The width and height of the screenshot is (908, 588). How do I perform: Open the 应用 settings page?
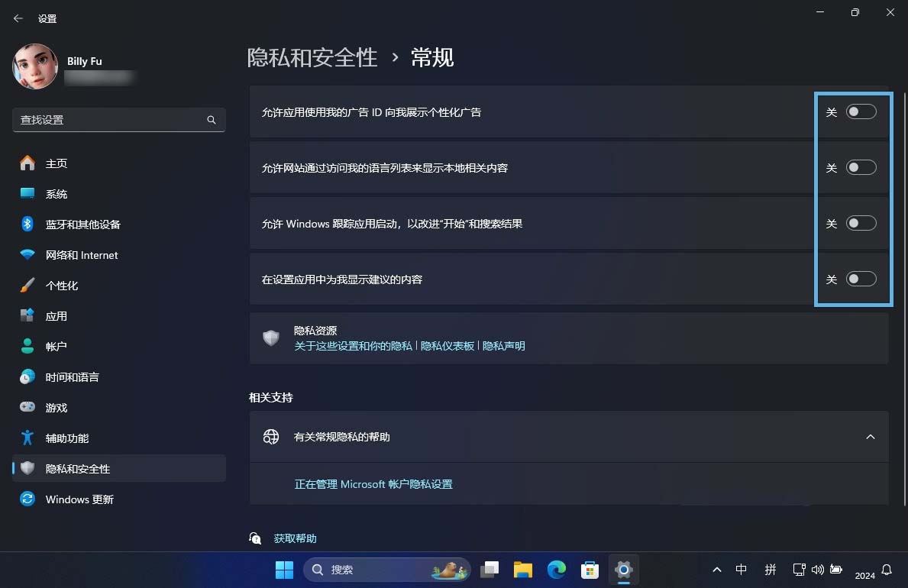click(x=56, y=315)
